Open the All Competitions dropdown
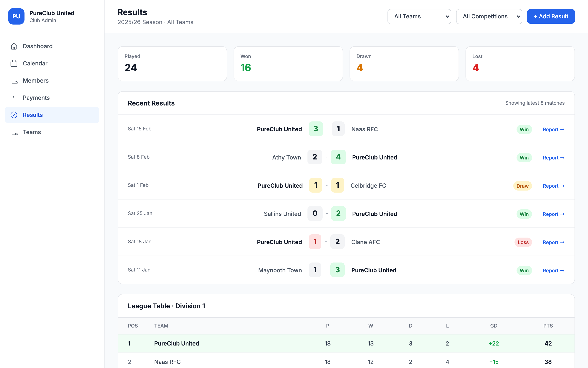Screen dimensions: 588x368 coord(489,16)
